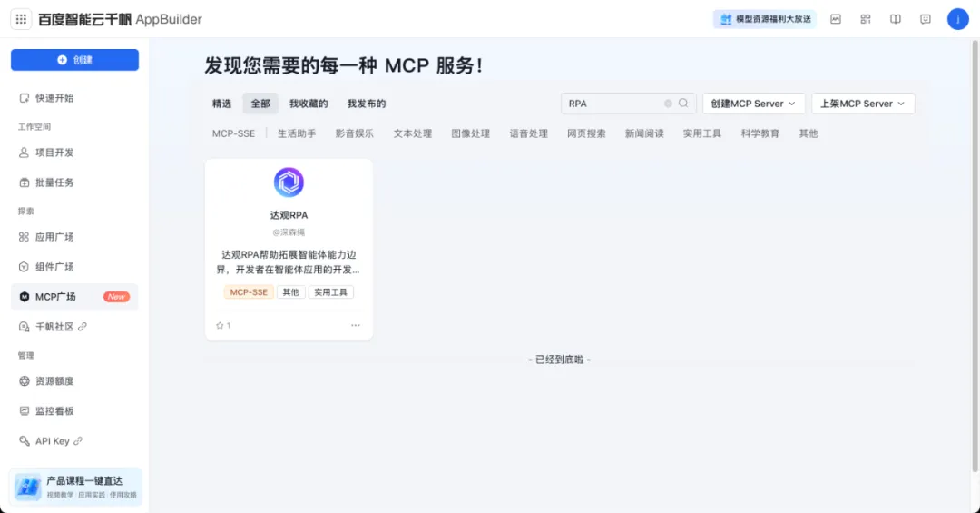Viewport: 980px width, 513px height.
Task: Click the 达观RPA logo thumbnail
Action: pyautogui.click(x=289, y=183)
